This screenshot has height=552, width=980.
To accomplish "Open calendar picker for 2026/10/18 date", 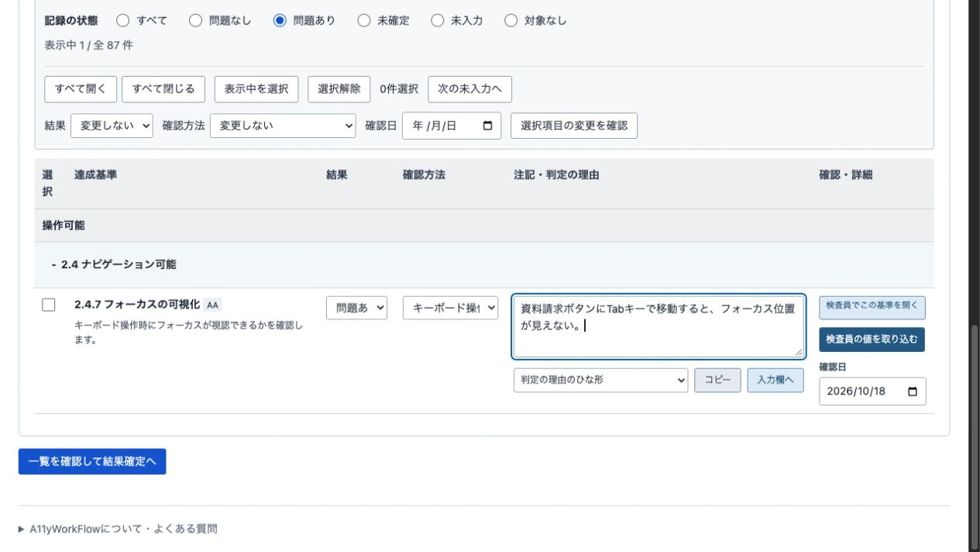I will coord(912,392).
